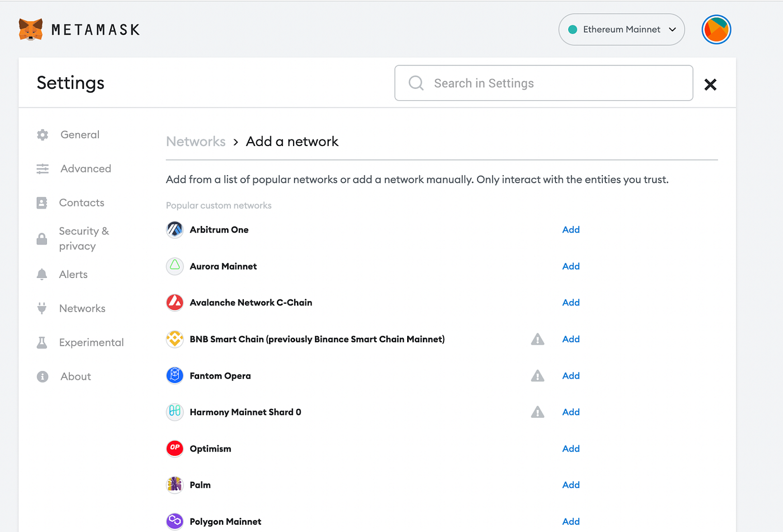The height and width of the screenshot is (532, 783).
Task: Open About settings tab
Action: coord(76,376)
